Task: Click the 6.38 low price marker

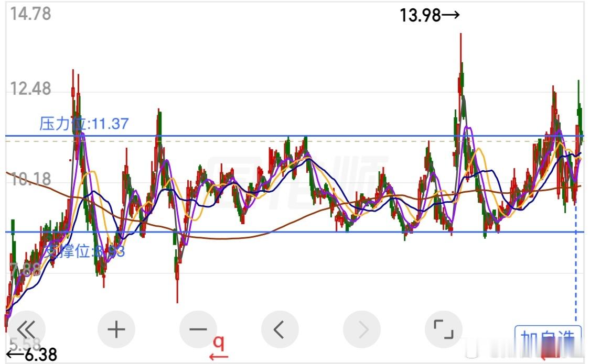Action: pos(31,355)
